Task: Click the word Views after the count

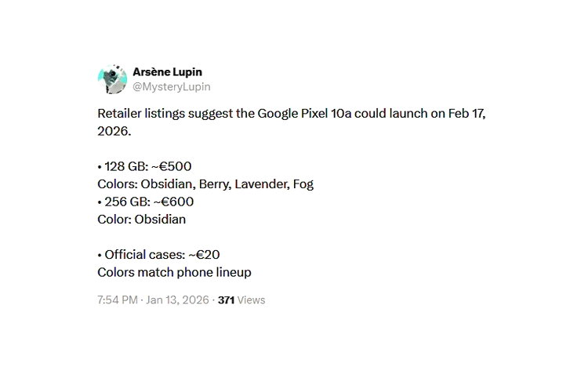Action: click(x=251, y=300)
